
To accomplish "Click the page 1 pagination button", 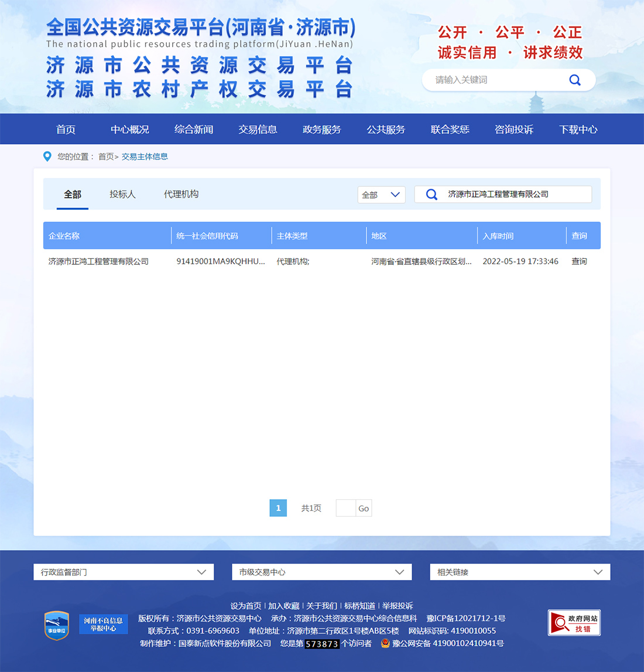I will click(x=278, y=508).
